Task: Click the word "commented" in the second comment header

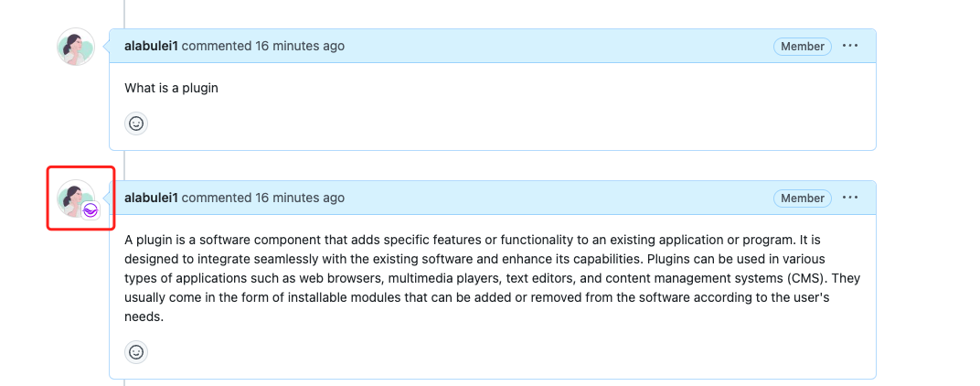Action: [x=216, y=198]
